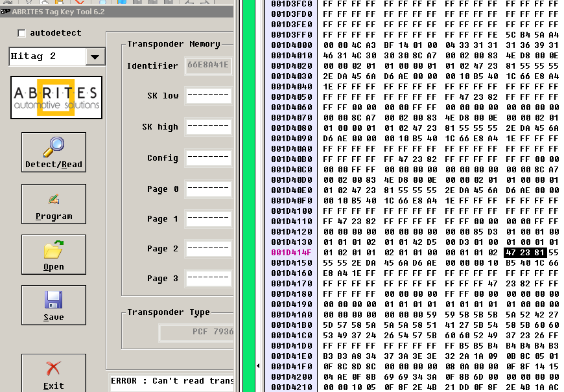
Task: Click the Detect/Read magnifier button
Action: [x=53, y=152]
